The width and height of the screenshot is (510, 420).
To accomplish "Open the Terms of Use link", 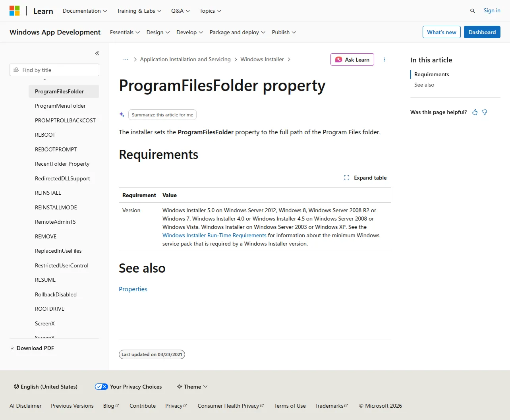I will point(290,406).
